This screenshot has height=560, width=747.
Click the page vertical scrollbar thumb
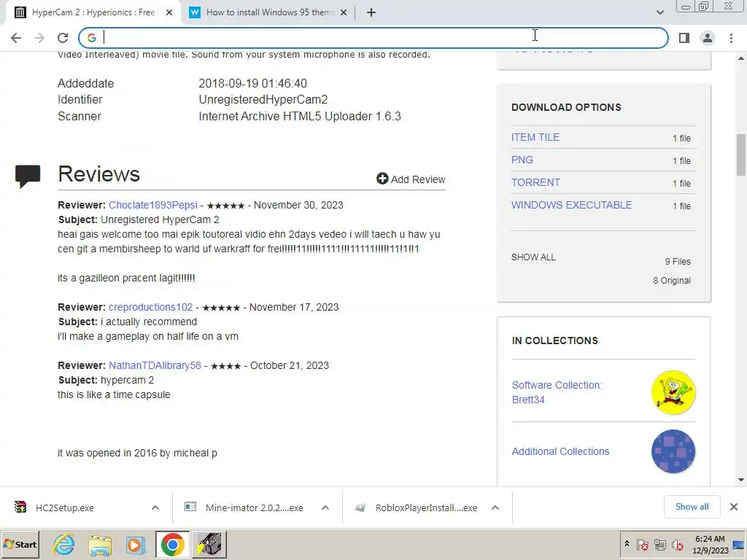[x=741, y=155]
